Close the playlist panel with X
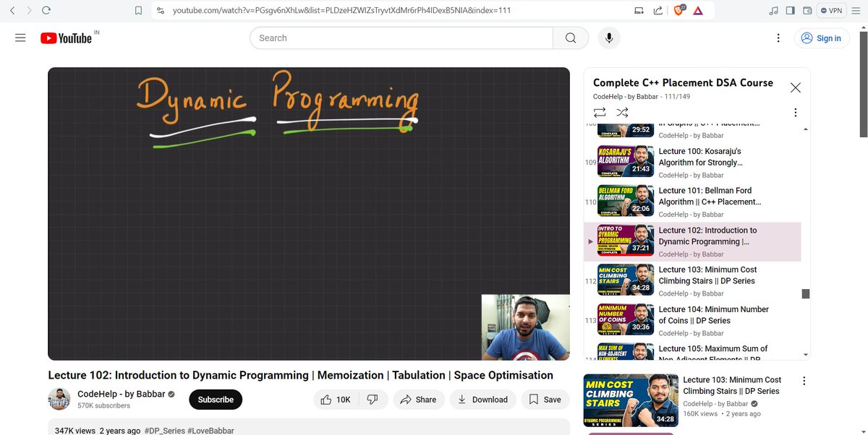868x435 pixels. tap(796, 87)
